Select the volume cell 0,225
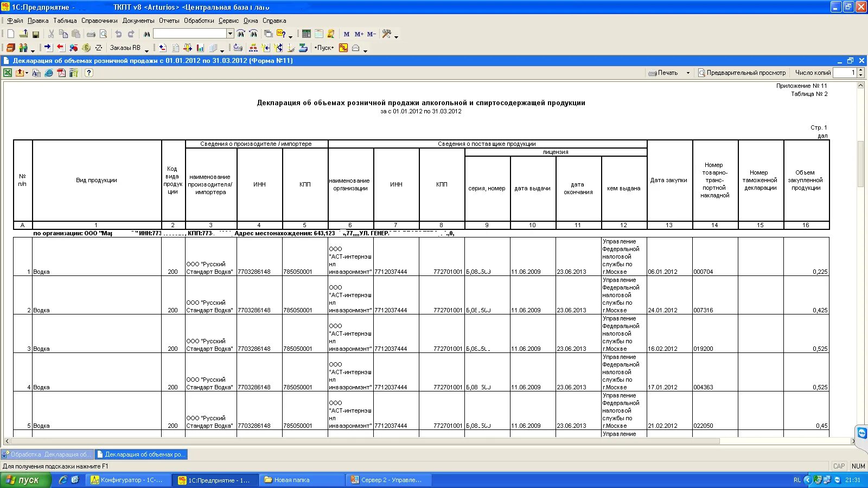Image resolution: width=868 pixels, height=488 pixels. [806, 256]
